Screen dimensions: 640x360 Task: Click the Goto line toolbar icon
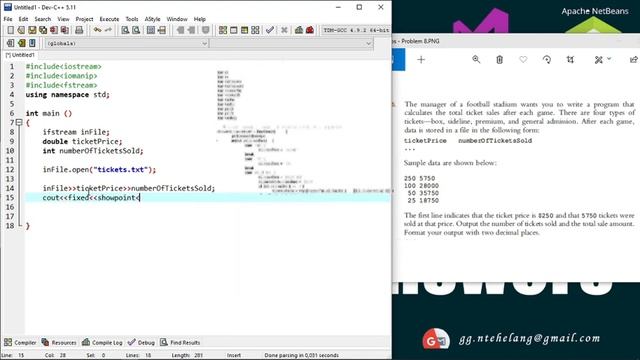(162, 30)
